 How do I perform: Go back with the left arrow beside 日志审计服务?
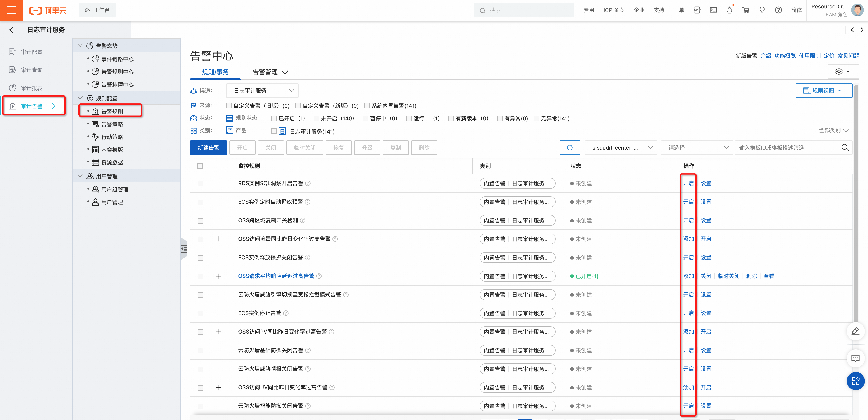pyautogui.click(x=12, y=30)
